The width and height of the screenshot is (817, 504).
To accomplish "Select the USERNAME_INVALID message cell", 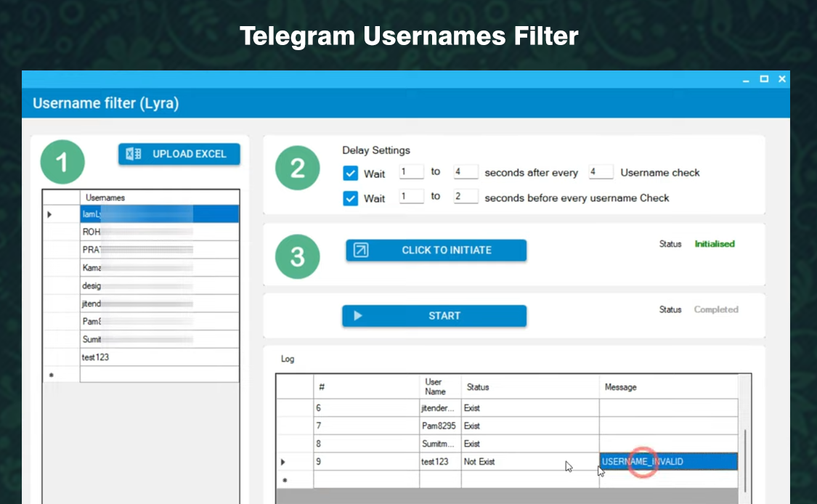I will pos(668,462).
